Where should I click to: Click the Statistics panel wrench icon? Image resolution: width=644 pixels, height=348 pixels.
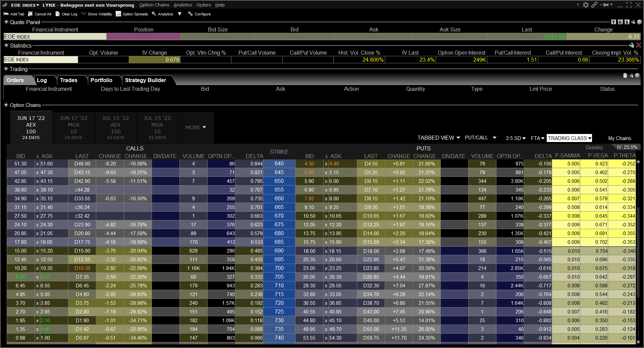(x=632, y=45)
